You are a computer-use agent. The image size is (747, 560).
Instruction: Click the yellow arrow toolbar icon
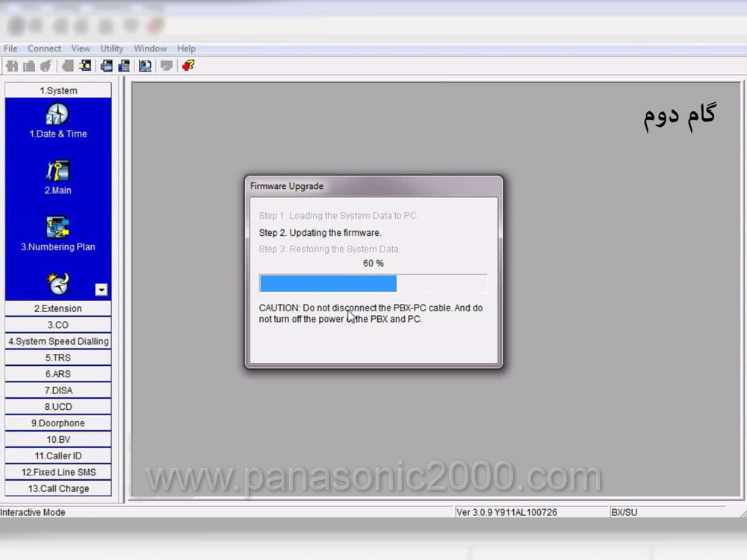(85, 66)
